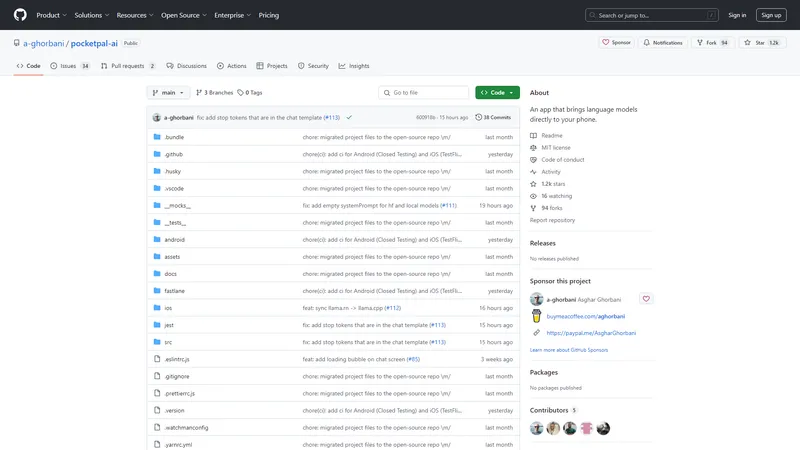Click the buymeacoffee cup icon
This screenshot has height=450, width=800.
pyautogui.click(x=536, y=316)
